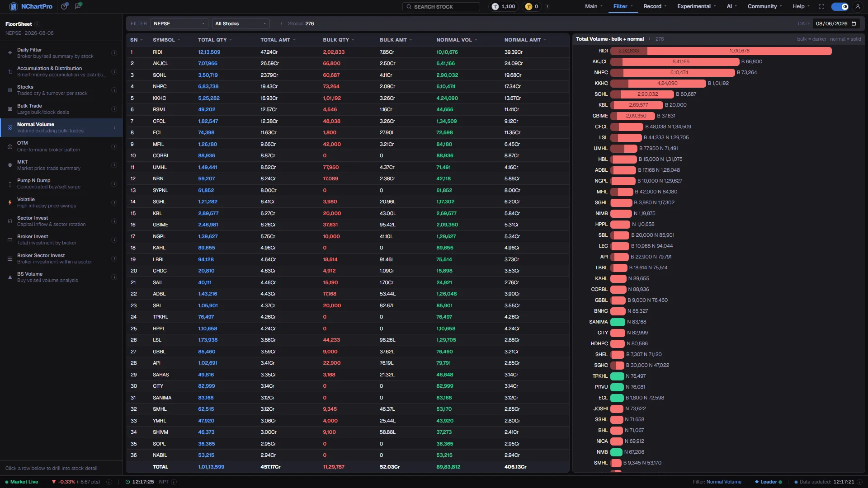Click the Pump N Dump sidebar icon
The image size is (868, 488).
(x=10, y=183)
